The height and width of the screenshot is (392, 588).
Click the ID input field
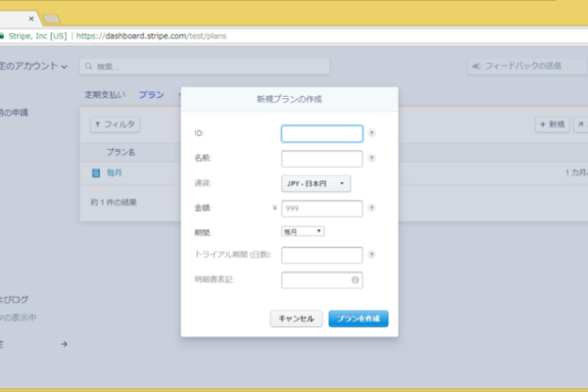(321, 134)
